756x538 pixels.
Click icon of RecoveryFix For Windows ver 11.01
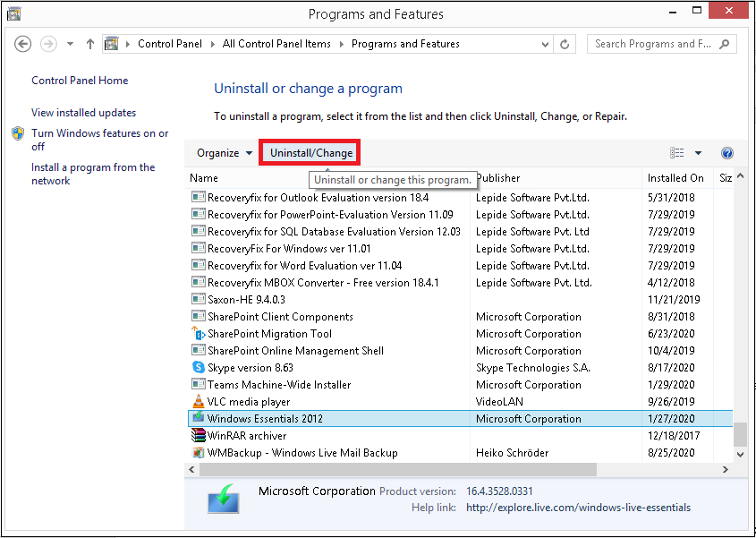pyautogui.click(x=198, y=249)
